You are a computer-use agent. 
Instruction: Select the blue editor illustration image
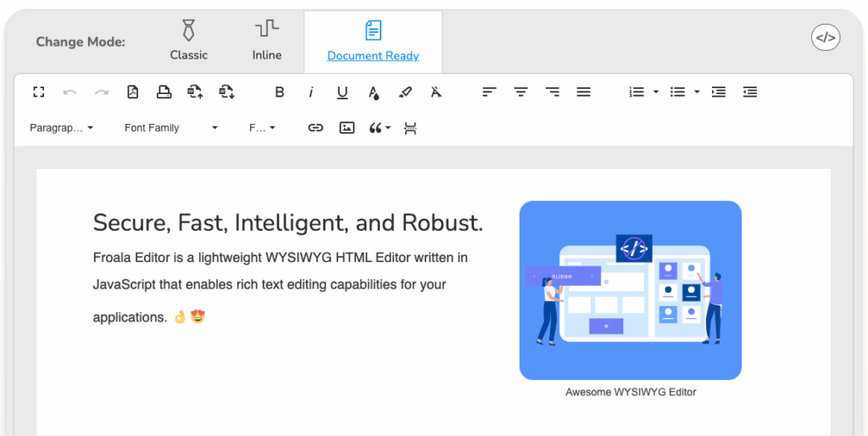coord(631,290)
